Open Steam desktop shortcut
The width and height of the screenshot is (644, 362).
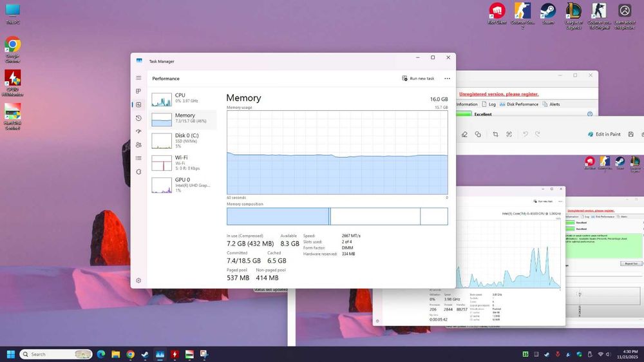coord(548,14)
